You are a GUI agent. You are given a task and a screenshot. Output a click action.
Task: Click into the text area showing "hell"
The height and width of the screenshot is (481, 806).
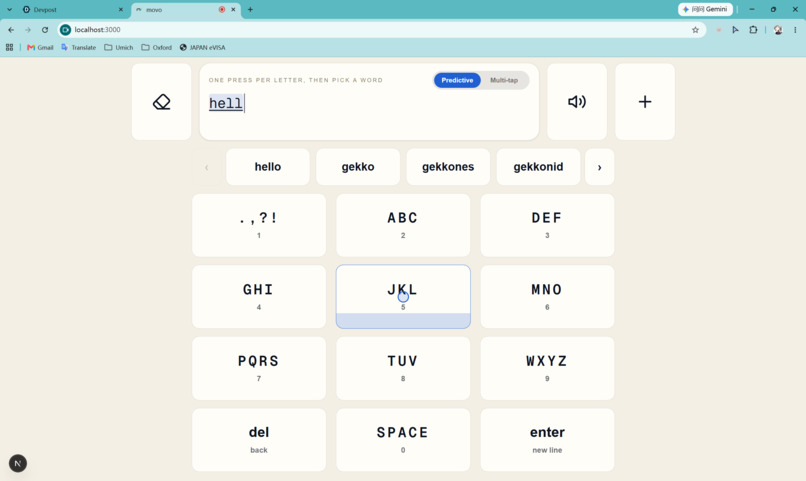click(x=369, y=102)
